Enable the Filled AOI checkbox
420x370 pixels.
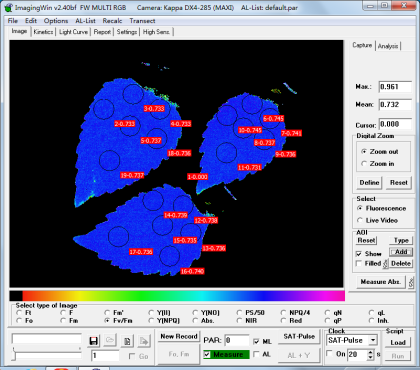[x=359, y=264]
